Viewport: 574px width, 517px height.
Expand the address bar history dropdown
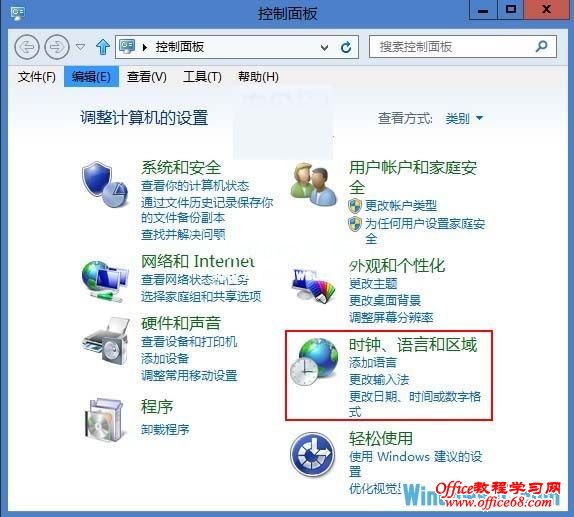coord(324,47)
